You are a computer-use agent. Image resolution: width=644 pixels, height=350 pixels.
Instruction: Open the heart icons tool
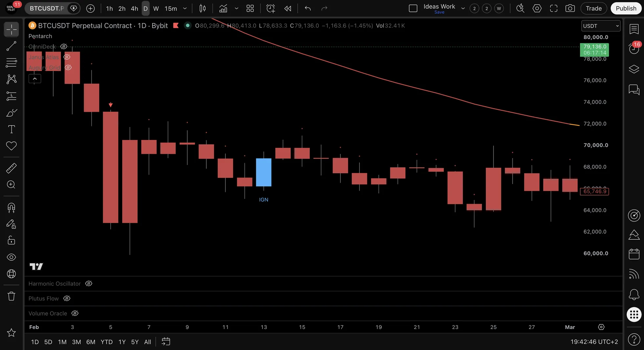11,146
